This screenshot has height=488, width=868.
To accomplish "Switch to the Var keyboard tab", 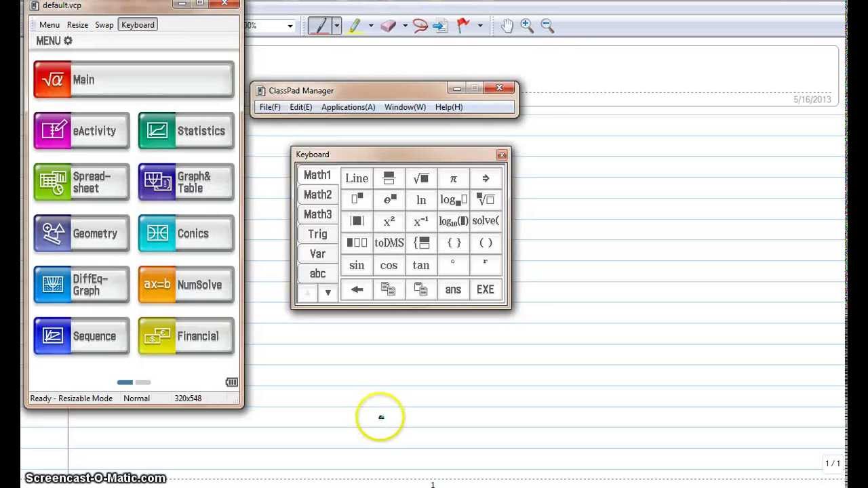I will pos(317,253).
